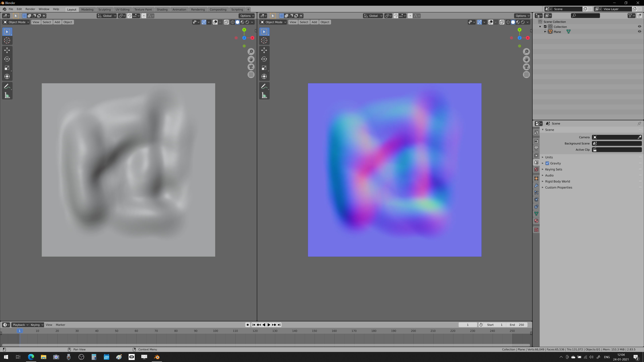Disable the Gravity checkbox in Scene properties
Image resolution: width=644 pixels, height=362 pixels.
(x=547, y=163)
